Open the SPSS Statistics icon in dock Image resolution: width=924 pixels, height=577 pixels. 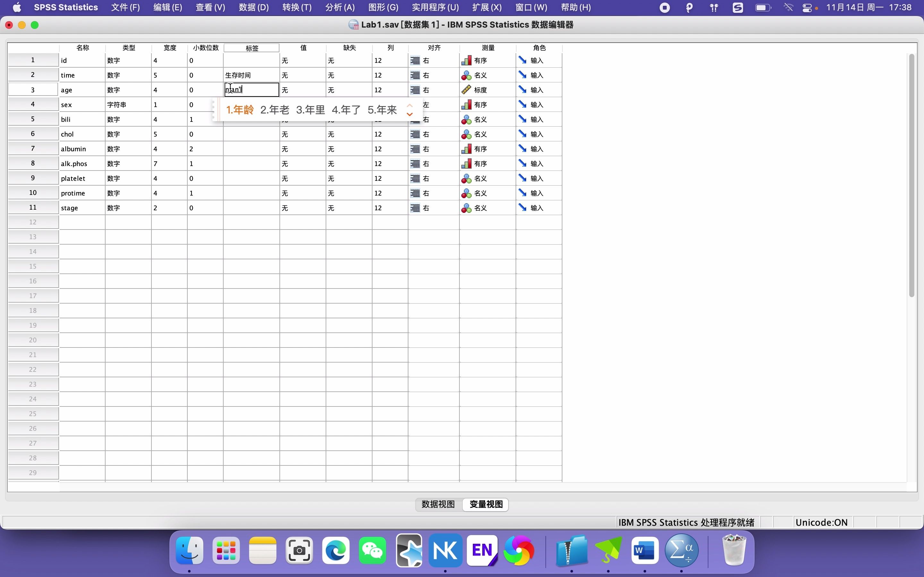click(x=681, y=550)
